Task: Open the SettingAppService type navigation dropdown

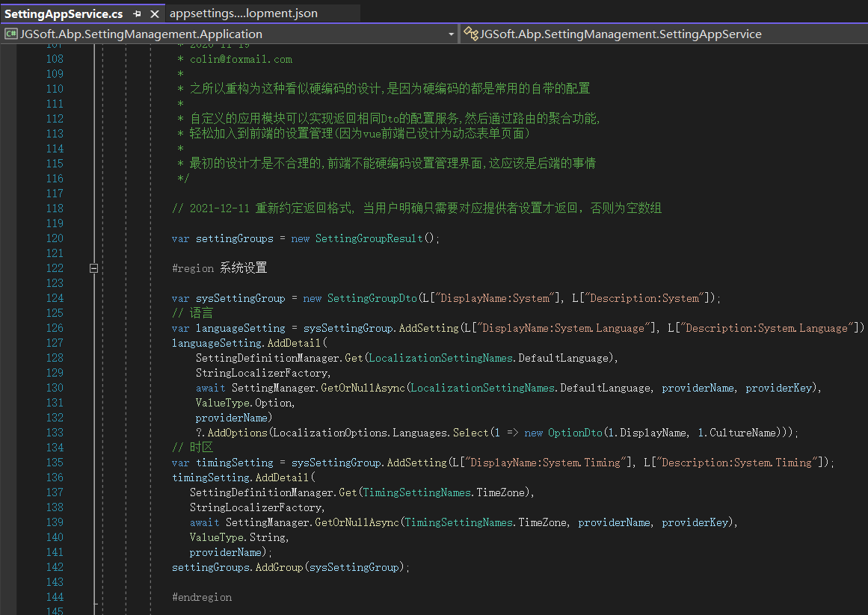Action: pyautogui.click(x=663, y=34)
